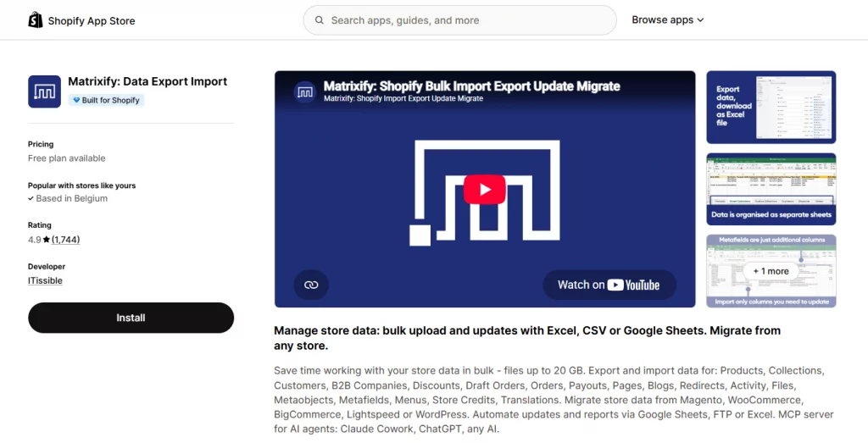Click the Manage store data headline

click(x=527, y=338)
